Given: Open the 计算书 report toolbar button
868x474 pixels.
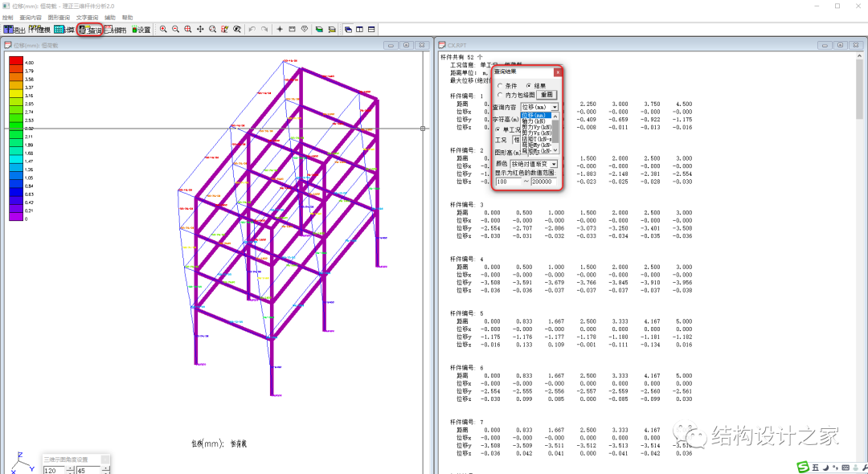Looking at the screenshot, I should coord(115,29).
